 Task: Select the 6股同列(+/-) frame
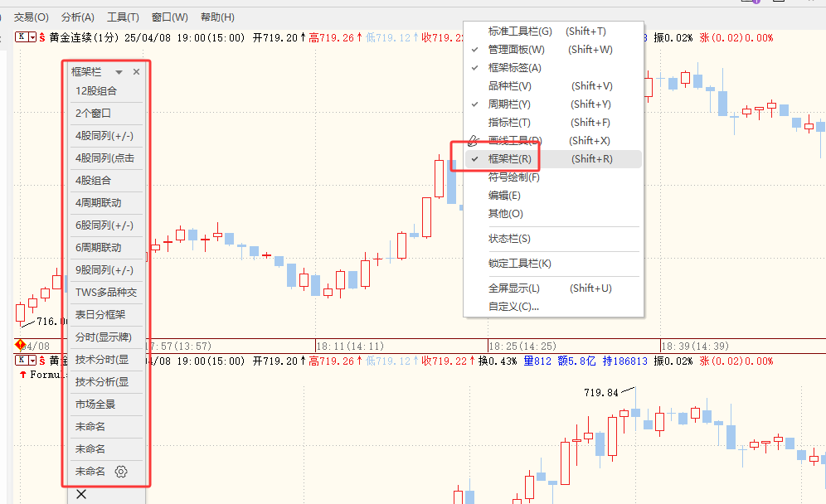[x=106, y=225]
